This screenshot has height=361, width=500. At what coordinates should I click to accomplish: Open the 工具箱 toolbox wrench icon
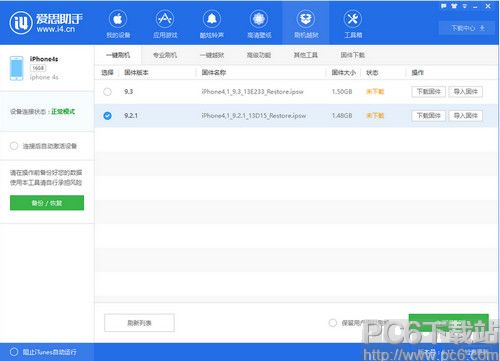353,19
